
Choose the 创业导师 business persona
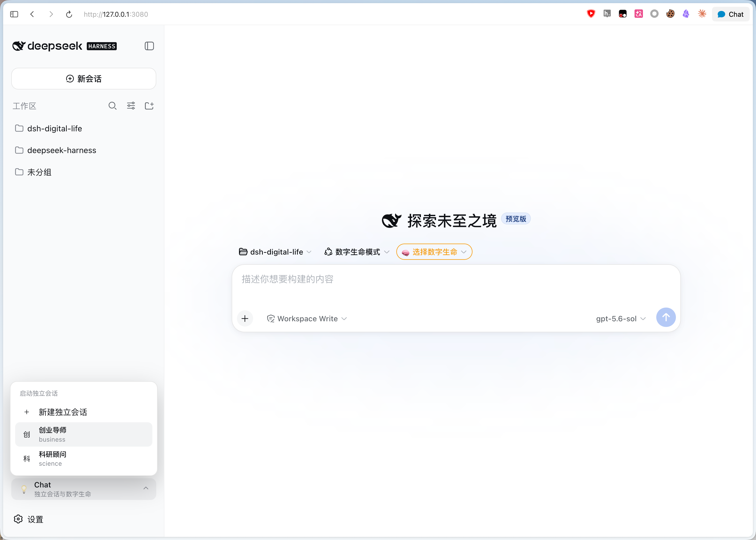click(x=84, y=434)
